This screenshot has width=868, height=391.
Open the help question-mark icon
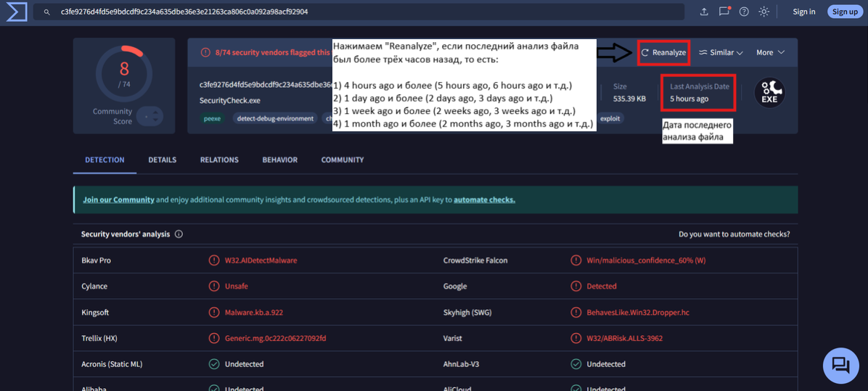pyautogui.click(x=744, y=12)
